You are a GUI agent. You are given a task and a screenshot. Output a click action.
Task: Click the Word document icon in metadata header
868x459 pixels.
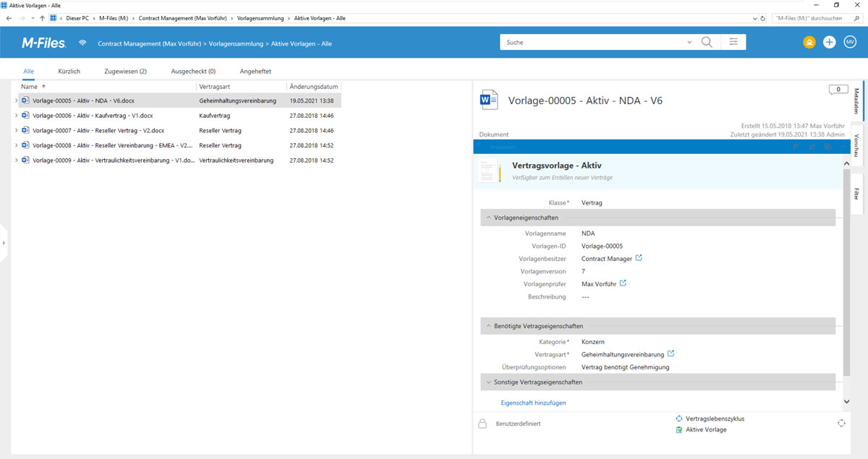click(489, 100)
